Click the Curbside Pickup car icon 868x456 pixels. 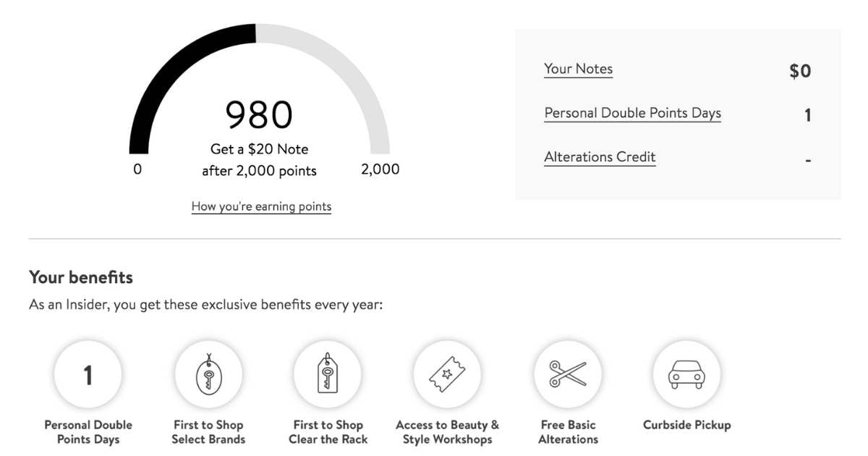[687, 375]
